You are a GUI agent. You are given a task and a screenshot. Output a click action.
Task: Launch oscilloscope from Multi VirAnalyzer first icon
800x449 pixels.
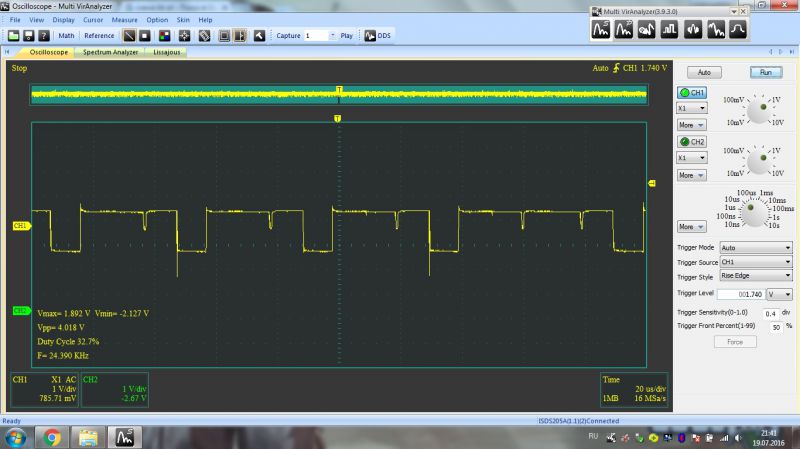[x=601, y=30]
